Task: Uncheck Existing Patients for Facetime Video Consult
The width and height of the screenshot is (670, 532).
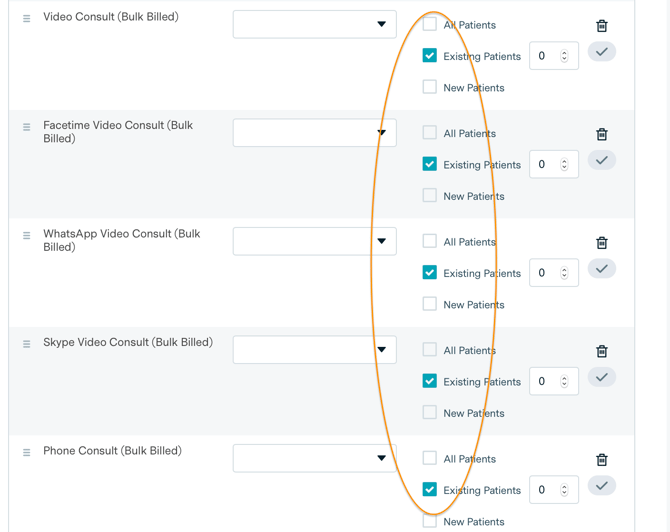Action: [430, 164]
